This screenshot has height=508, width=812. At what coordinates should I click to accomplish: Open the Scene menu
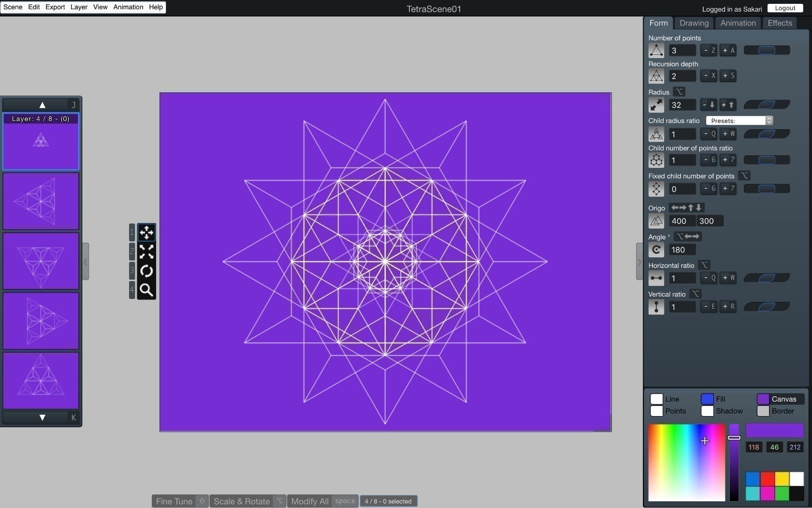click(x=13, y=7)
